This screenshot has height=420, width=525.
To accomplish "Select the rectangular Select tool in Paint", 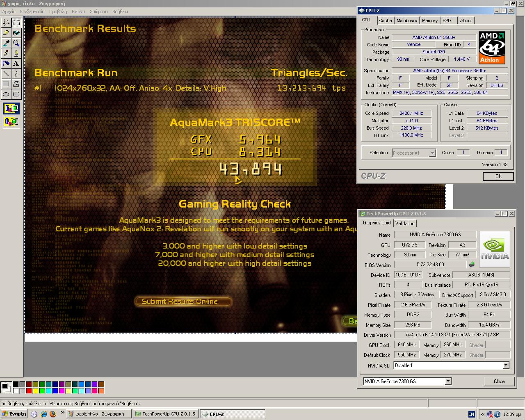I will tap(16, 23).
